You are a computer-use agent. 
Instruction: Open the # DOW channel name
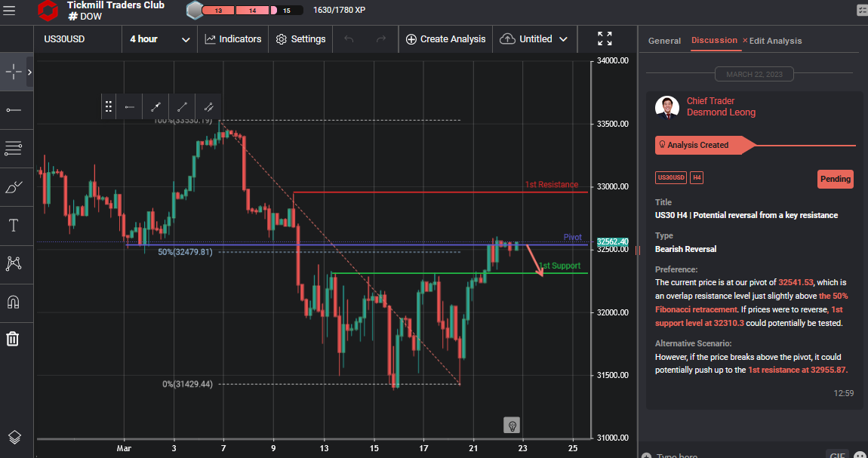click(85, 16)
